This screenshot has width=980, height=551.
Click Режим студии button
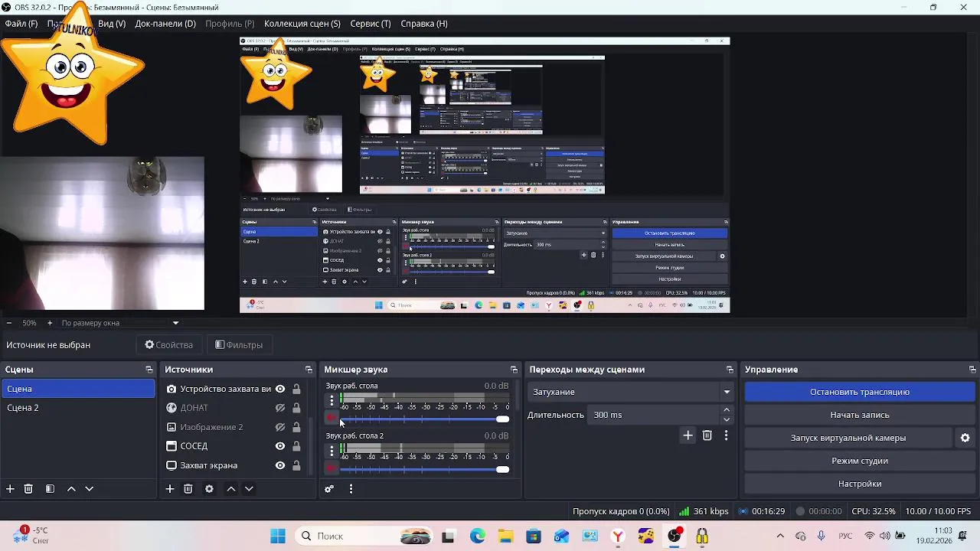[x=859, y=461]
